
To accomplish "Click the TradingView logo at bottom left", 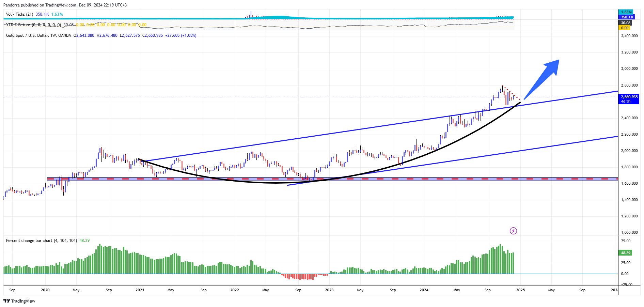I will [x=19, y=301].
